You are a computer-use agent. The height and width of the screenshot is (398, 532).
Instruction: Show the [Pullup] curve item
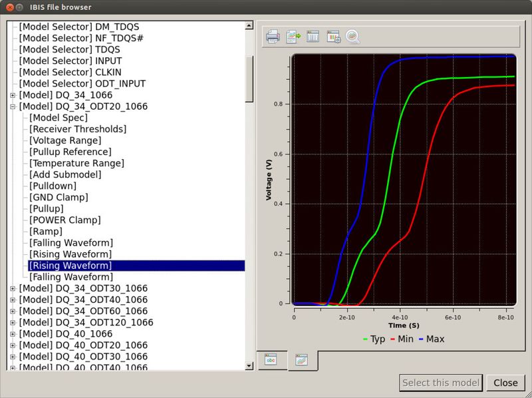click(46, 209)
